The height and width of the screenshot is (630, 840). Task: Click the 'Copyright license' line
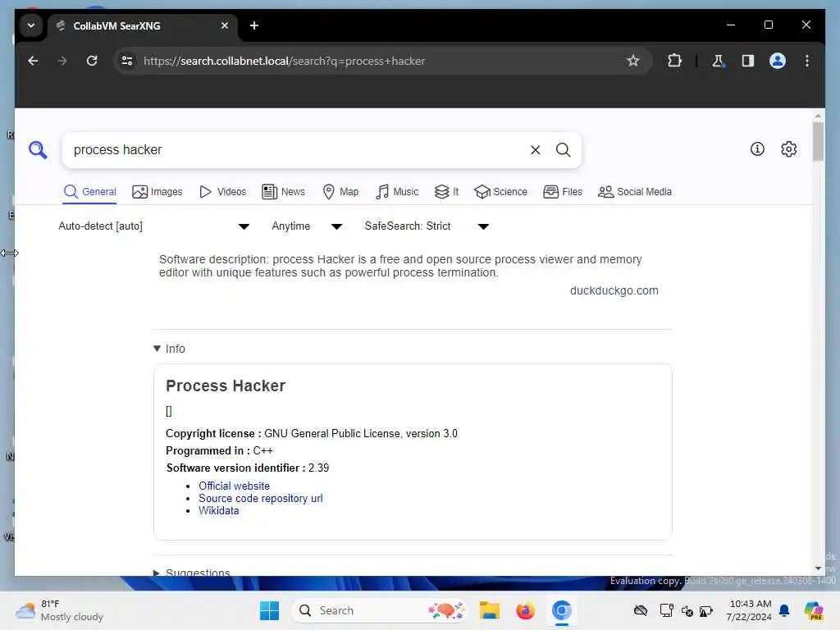tap(311, 433)
